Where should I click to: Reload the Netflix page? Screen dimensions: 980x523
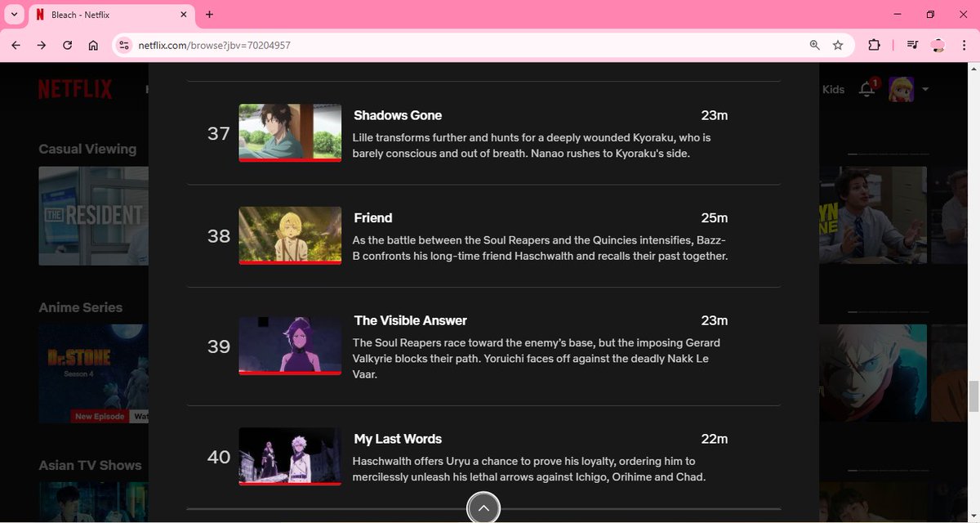(68, 45)
